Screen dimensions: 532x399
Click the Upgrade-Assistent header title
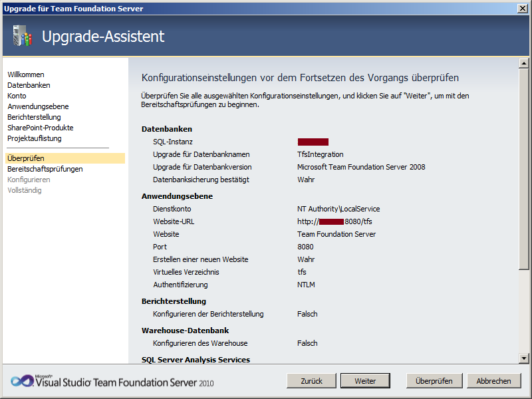point(103,37)
